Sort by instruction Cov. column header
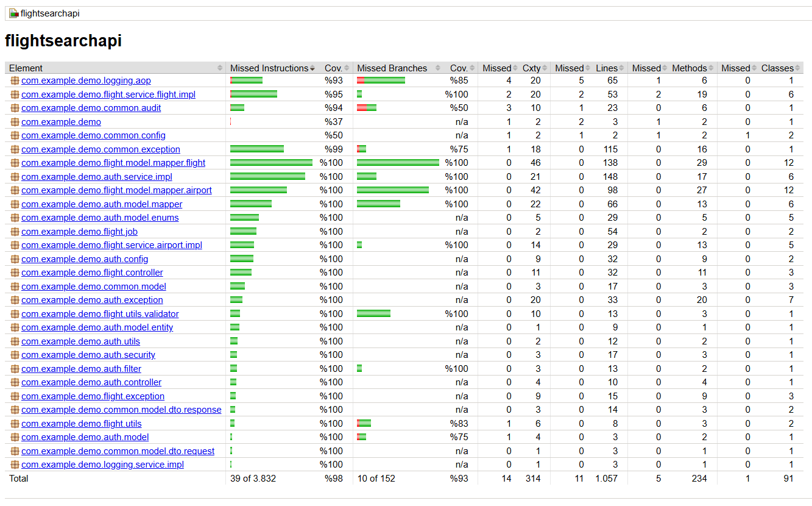This screenshot has height=506, width=812. 336,68
